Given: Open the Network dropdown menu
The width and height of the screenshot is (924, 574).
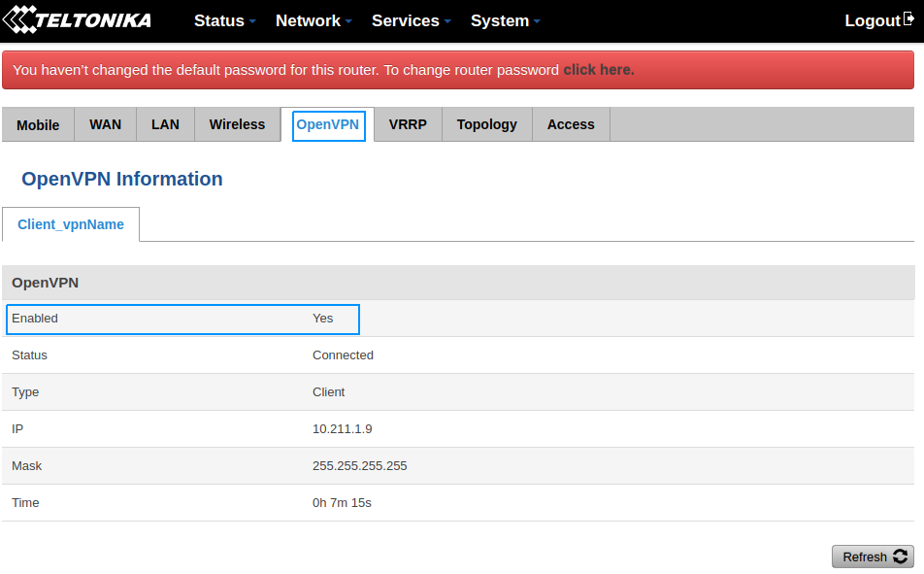Looking at the screenshot, I should click(x=313, y=20).
